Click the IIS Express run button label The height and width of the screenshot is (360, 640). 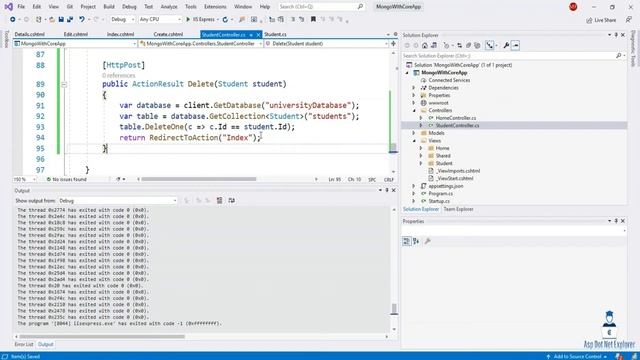click(204, 19)
